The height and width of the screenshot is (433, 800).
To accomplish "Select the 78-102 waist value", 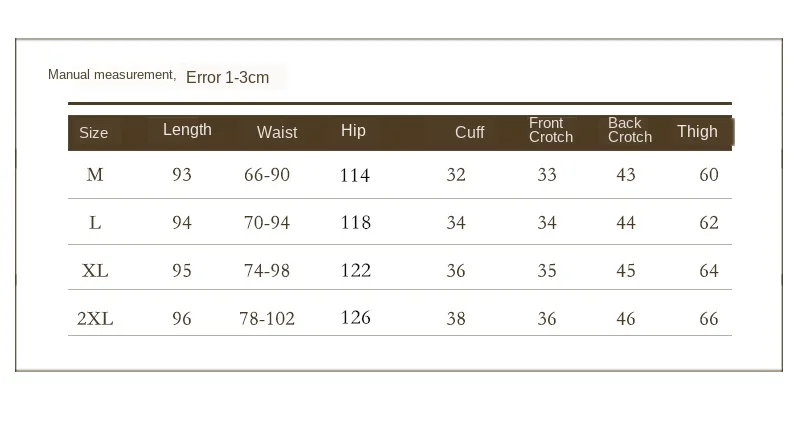I will pyautogui.click(x=267, y=319).
